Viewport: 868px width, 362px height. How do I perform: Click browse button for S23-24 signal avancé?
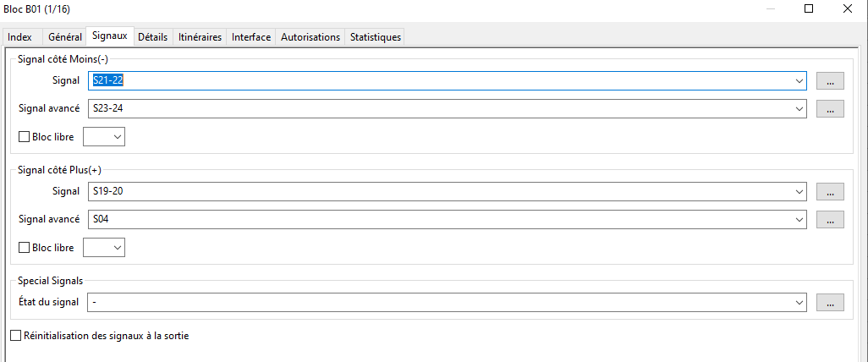pos(830,109)
